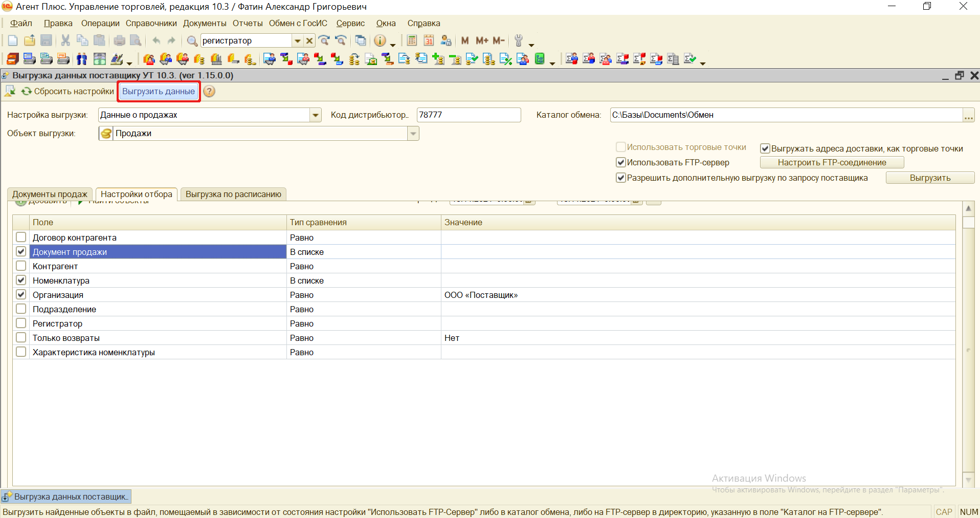This screenshot has height=518, width=980.
Task: Click the round help question-mark icon
Action: point(209,92)
